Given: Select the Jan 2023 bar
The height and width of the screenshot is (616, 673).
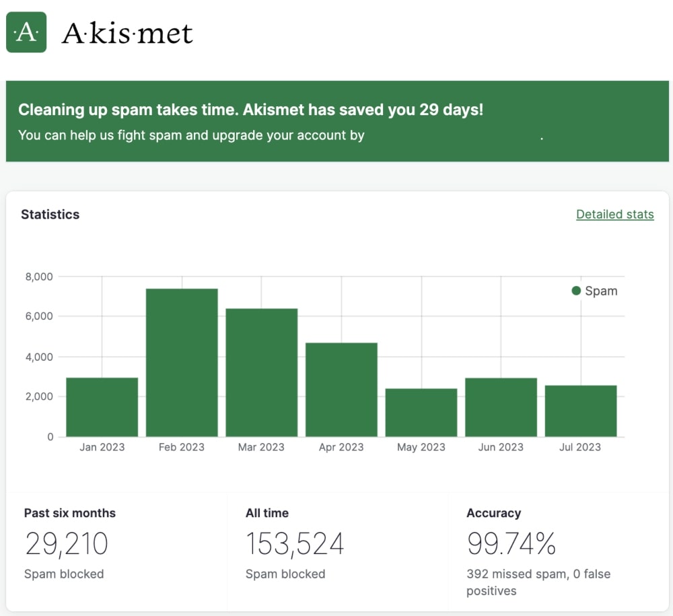Looking at the screenshot, I should point(102,407).
